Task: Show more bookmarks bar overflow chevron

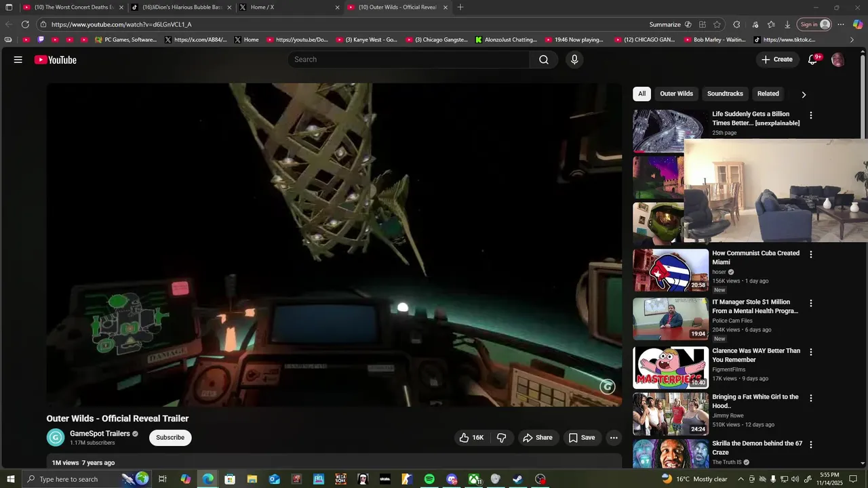Action: point(852,40)
